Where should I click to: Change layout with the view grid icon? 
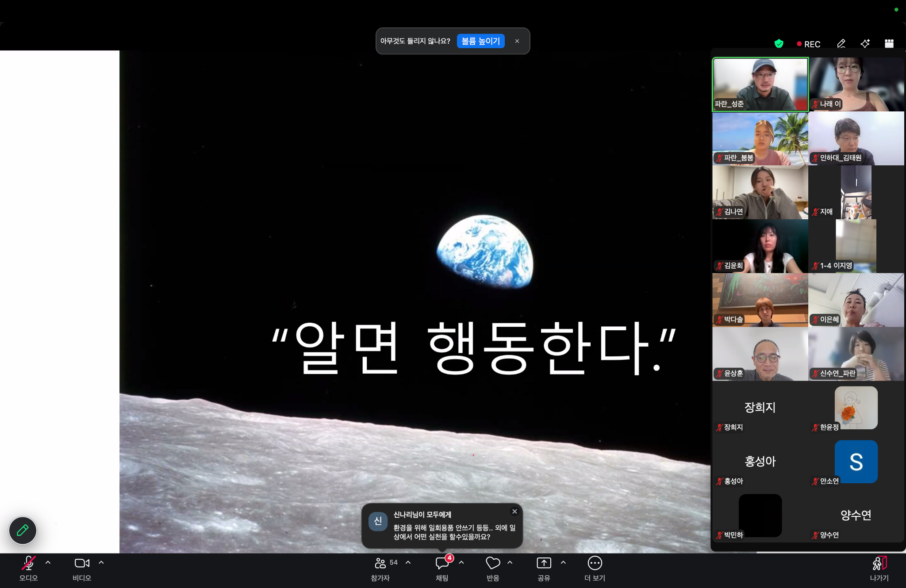click(x=889, y=43)
